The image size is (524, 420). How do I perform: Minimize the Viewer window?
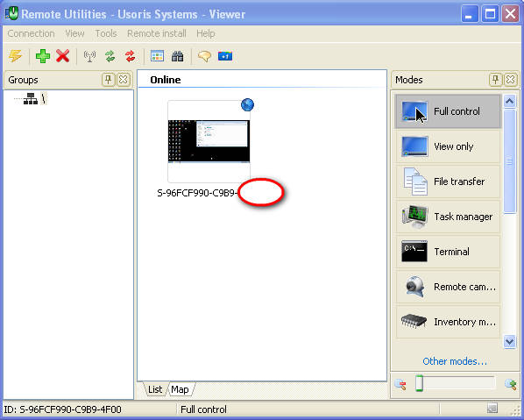pos(470,14)
